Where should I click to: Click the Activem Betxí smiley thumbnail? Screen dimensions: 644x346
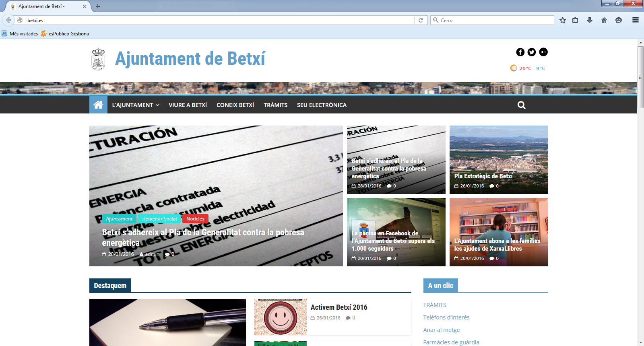(x=281, y=317)
